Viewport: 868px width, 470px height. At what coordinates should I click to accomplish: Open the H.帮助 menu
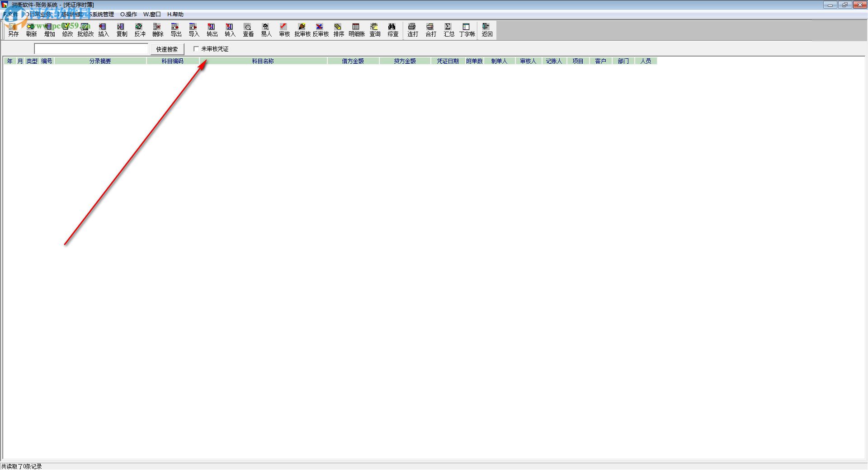coord(175,14)
